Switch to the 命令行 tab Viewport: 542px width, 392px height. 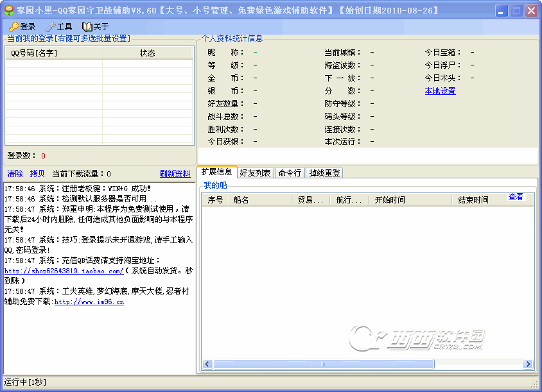290,173
